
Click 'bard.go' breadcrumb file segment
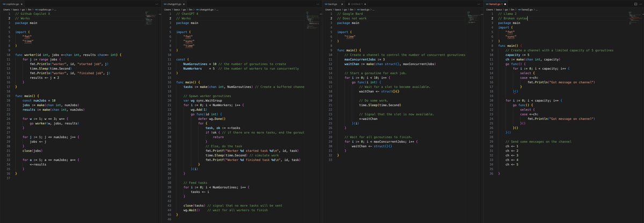(x=362, y=10)
